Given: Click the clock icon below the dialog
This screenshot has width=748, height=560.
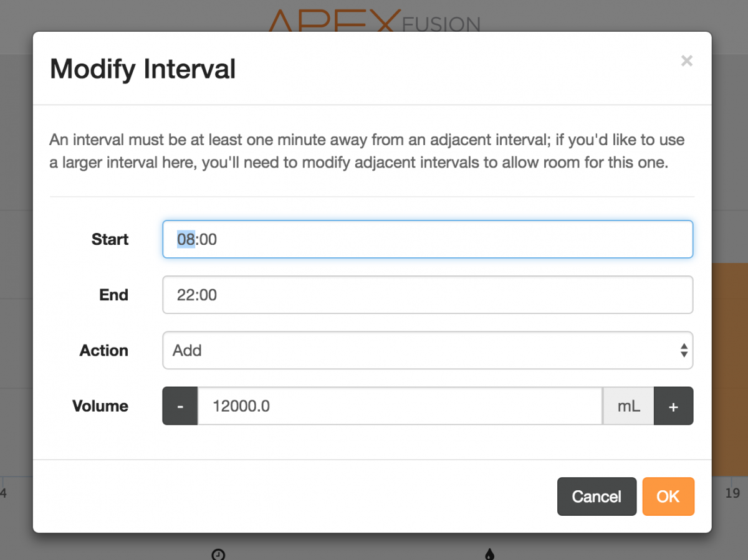Looking at the screenshot, I should (218, 554).
